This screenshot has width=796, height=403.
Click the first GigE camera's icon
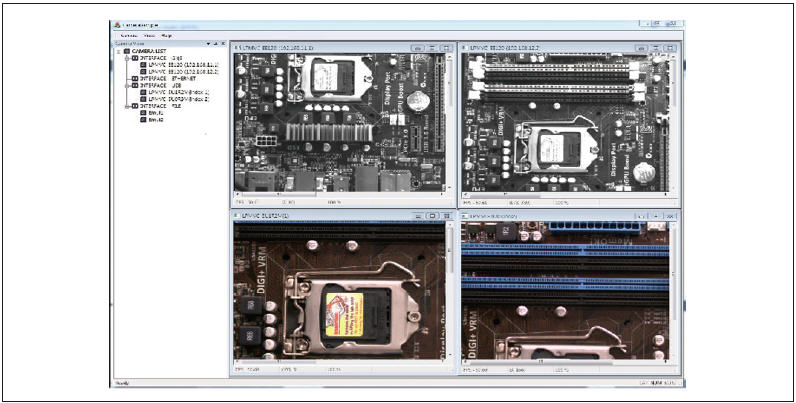[x=143, y=64]
